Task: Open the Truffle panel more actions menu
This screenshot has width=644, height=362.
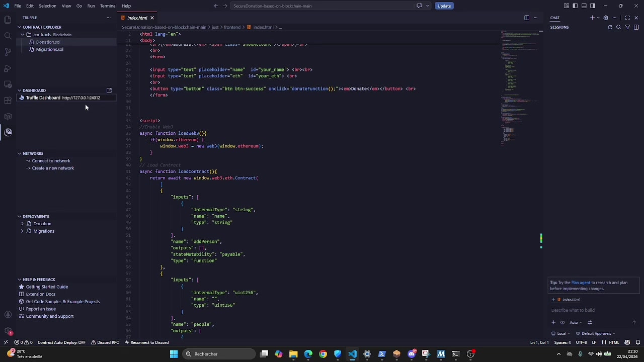Action: click(108, 18)
